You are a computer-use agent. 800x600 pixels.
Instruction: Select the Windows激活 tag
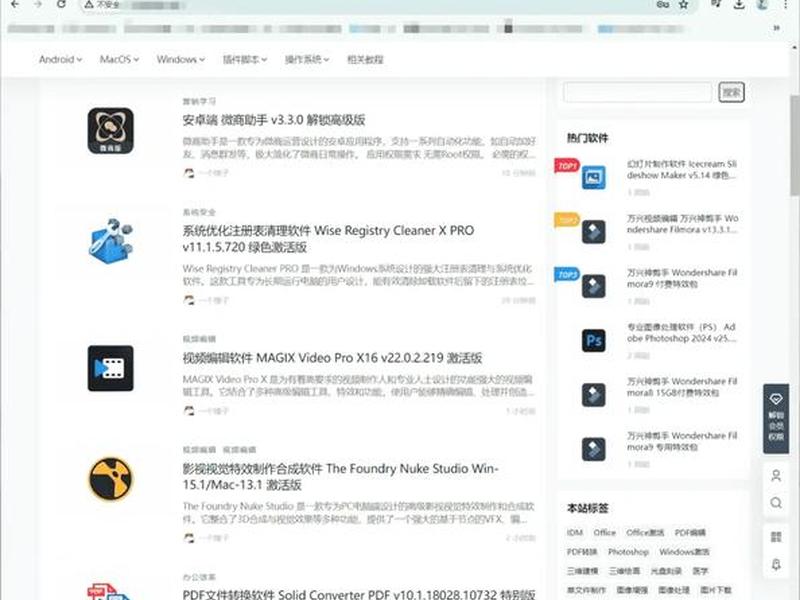click(x=684, y=552)
